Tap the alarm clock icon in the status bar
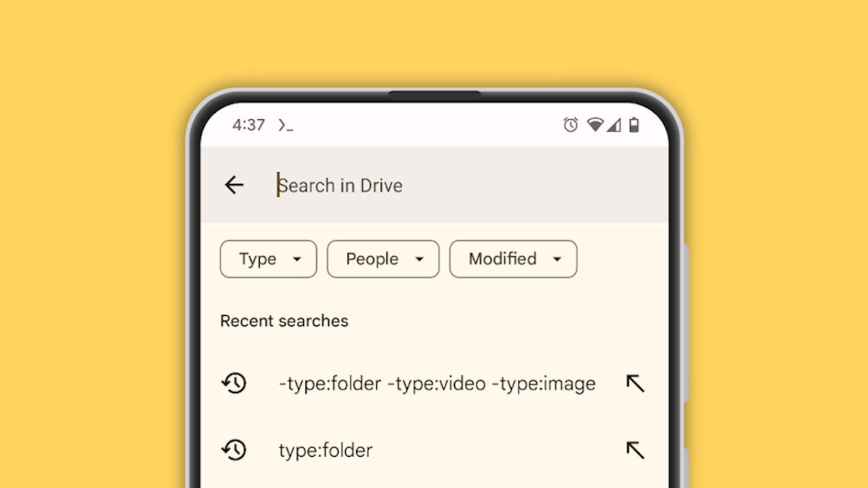868x488 pixels. click(x=570, y=124)
